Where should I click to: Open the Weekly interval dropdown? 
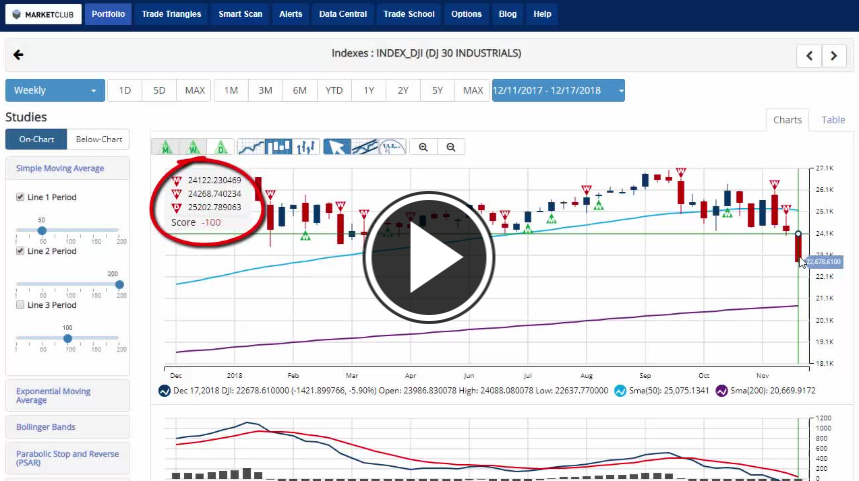click(55, 91)
